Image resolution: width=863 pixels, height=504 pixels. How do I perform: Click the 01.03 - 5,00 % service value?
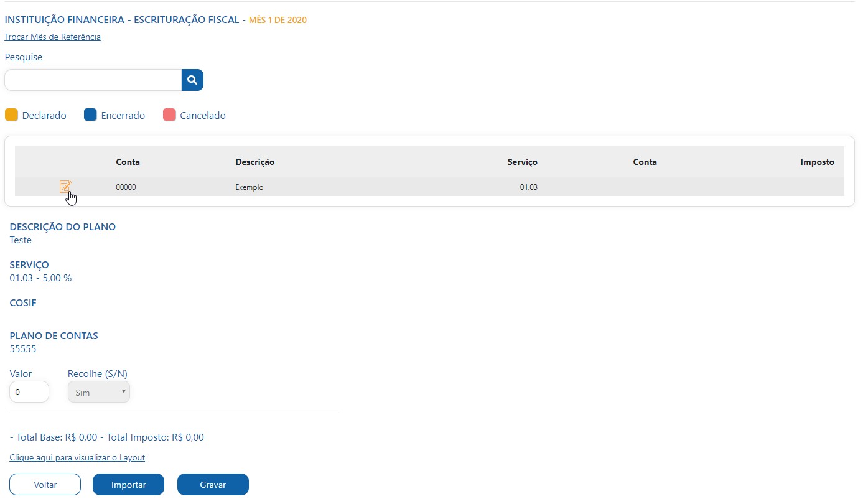40,278
